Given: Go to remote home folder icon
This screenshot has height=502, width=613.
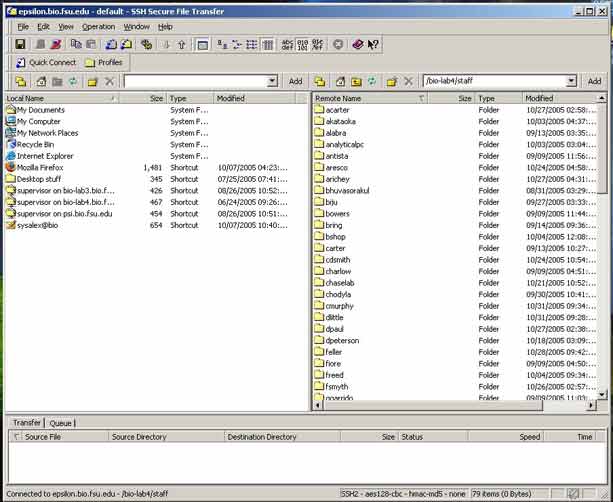Looking at the screenshot, I should [341, 81].
